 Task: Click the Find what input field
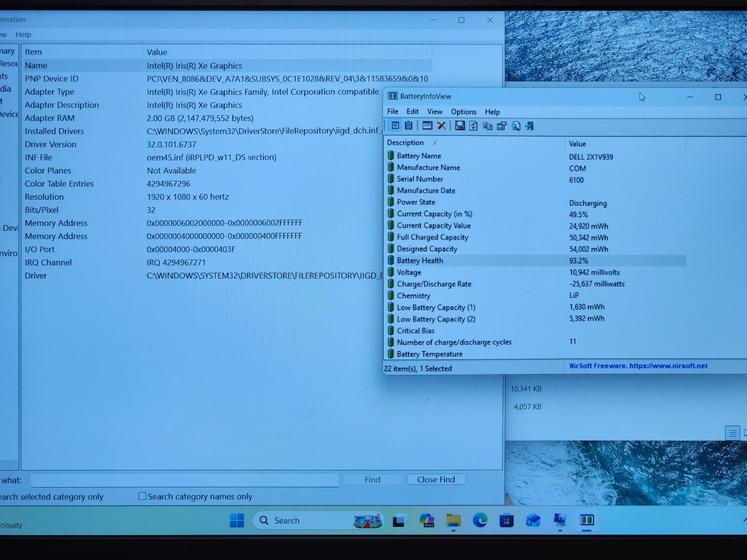point(185,480)
